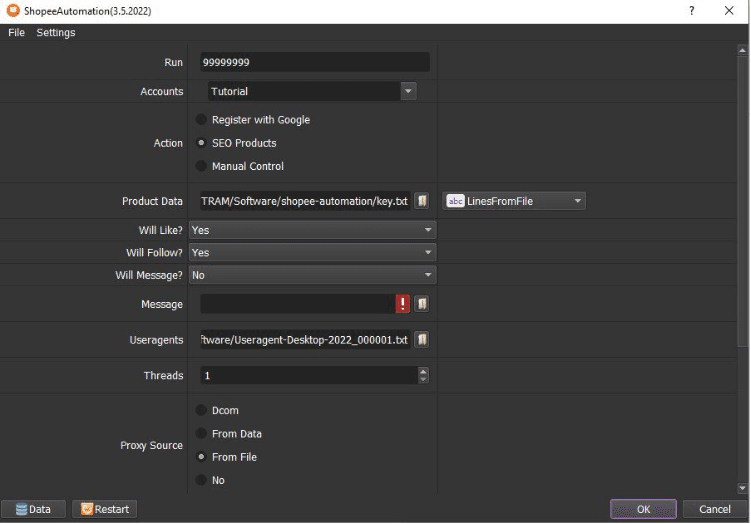The width and height of the screenshot is (751, 524).
Task: Click the vertical scrollbar on the right
Action: (742, 200)
